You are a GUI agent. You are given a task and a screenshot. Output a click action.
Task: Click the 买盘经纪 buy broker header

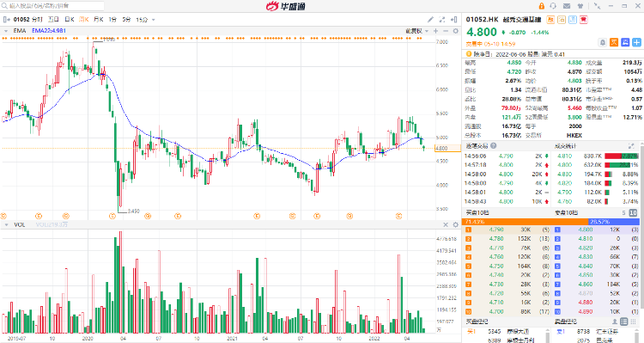pos(476,322)
